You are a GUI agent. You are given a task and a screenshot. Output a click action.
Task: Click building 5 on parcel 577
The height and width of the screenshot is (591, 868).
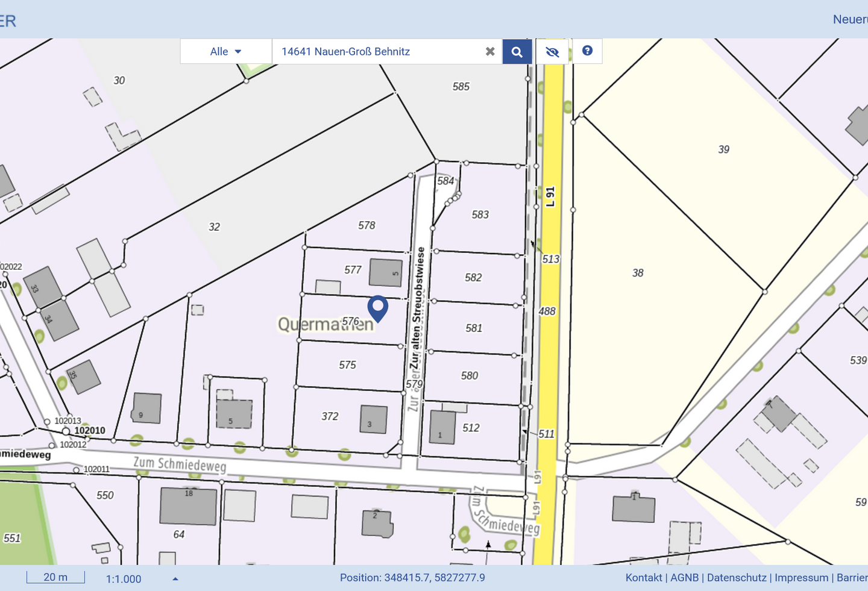[386, 272]
